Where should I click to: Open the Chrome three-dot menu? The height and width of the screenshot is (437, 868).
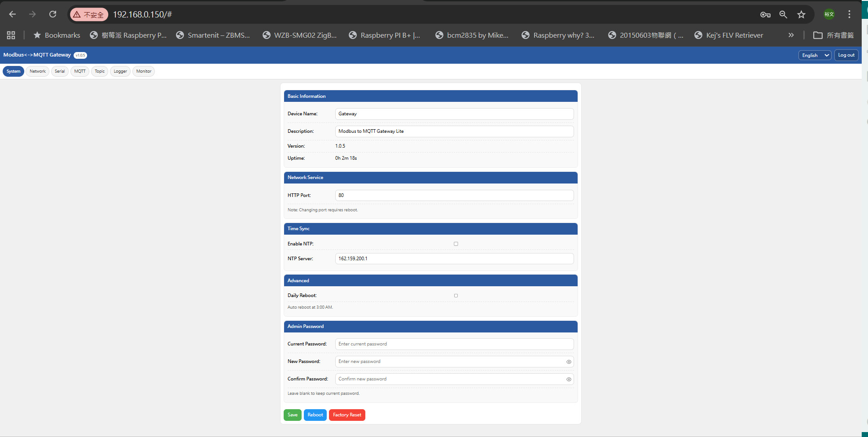coord(849,14)
